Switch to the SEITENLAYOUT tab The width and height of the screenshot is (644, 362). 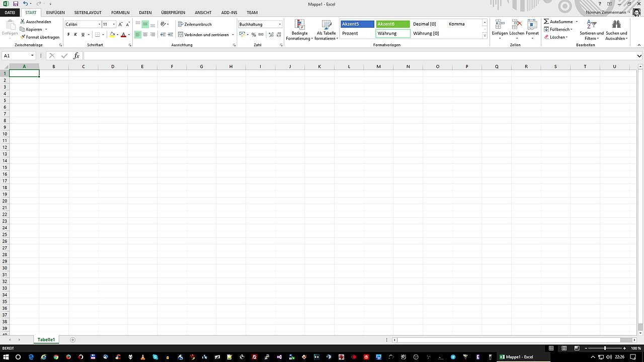coord(88,13)
